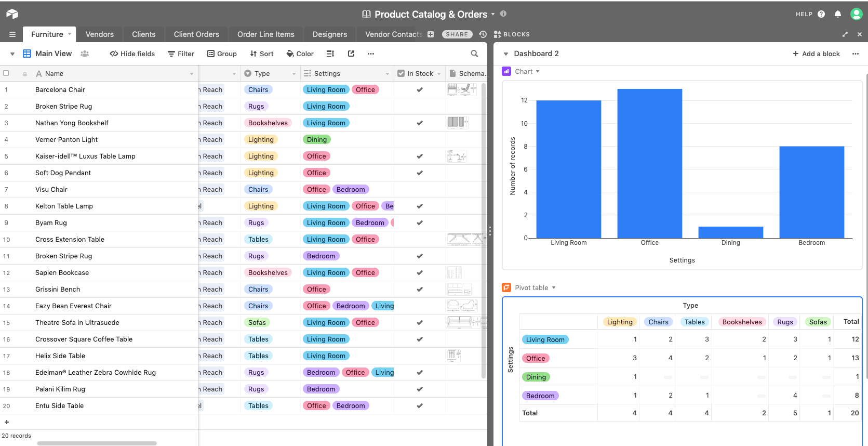Click the add table plus icon

(x=431, y=34)
